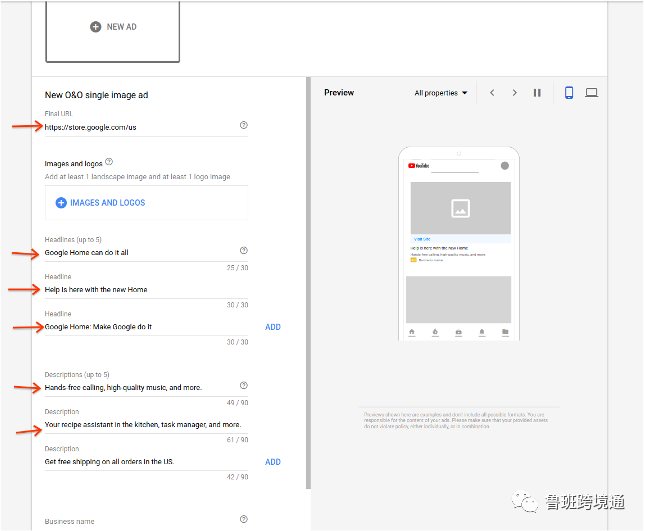Click 'New O&O single image ad' heading

pyautogui.click(x=96, y=95)
